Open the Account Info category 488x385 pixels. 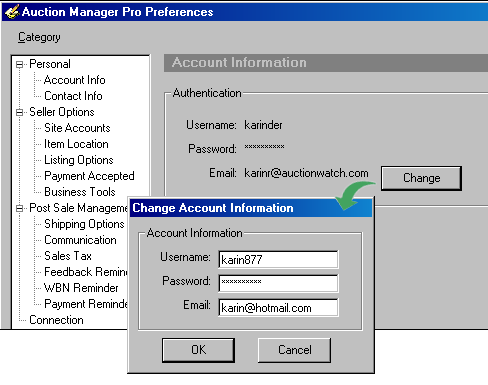click(75, 80)
